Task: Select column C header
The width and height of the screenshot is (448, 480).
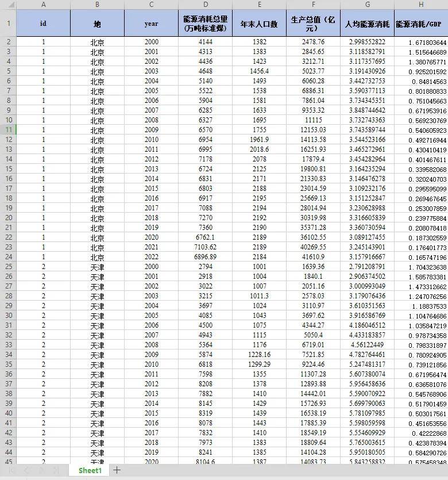Action: tap(152, 4)
